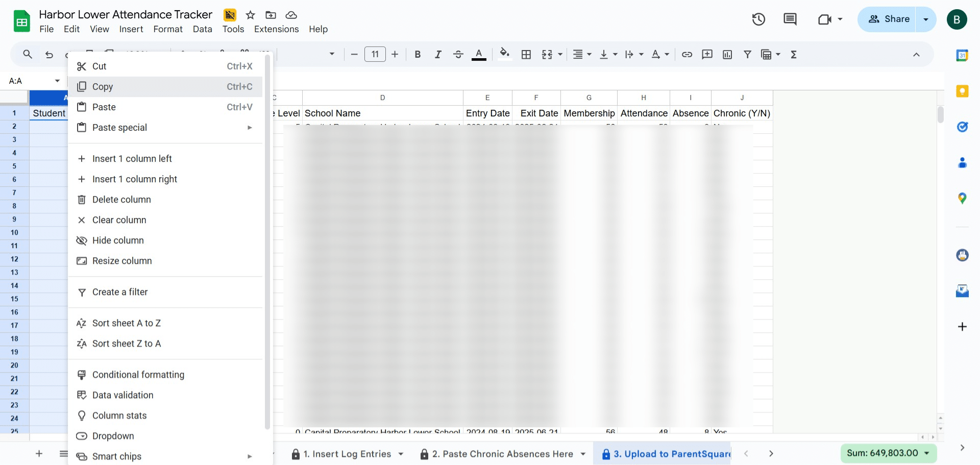
Task: Toggle strikethrough formatting
Action: click(458, 54)
